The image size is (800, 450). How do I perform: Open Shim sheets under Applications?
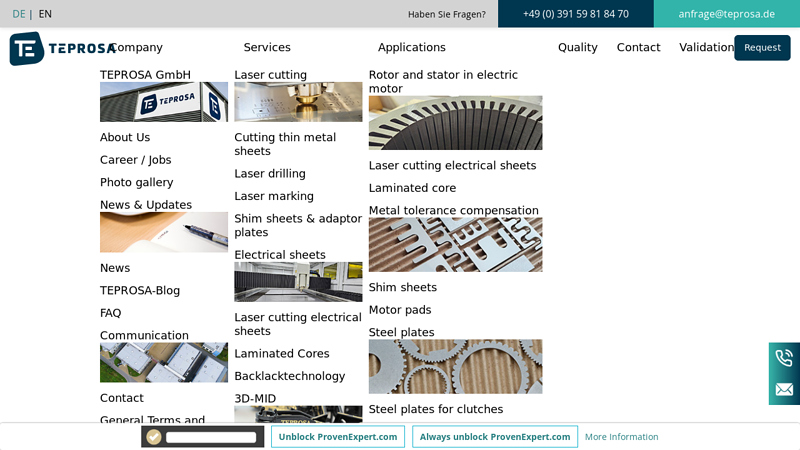pos(403,287)
